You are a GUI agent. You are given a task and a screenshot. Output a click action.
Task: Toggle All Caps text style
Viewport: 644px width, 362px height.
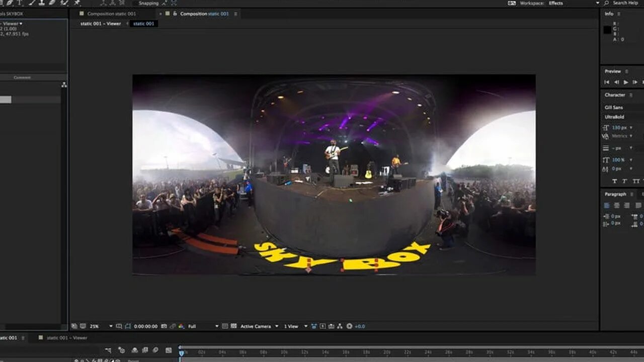637,181
